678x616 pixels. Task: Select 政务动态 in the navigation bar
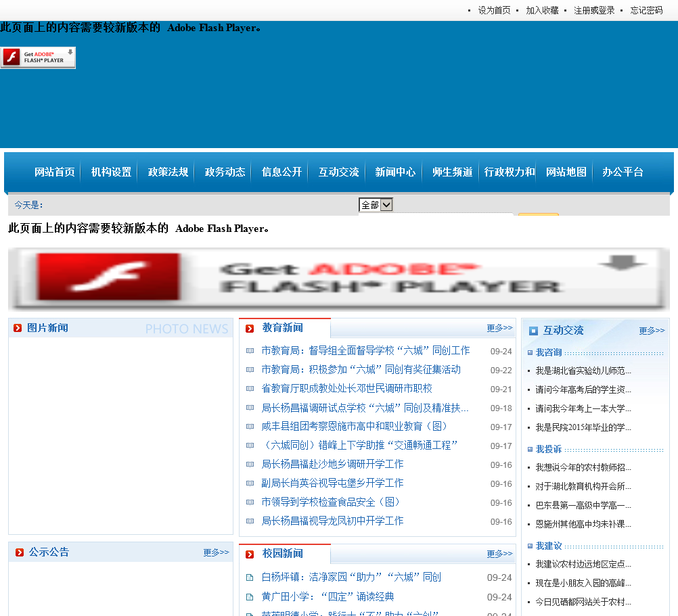pos(225,172)
